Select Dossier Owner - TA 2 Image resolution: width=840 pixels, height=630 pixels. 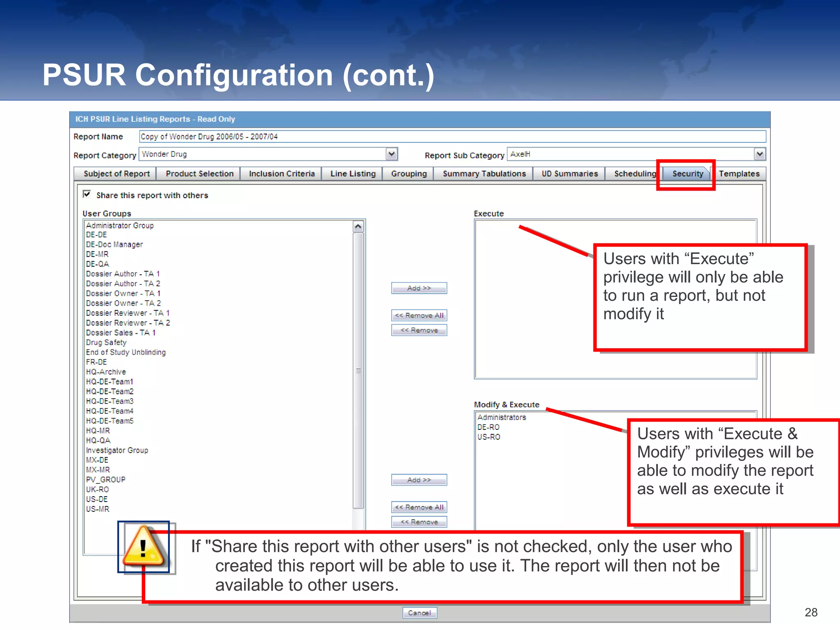tap(123, 303)
